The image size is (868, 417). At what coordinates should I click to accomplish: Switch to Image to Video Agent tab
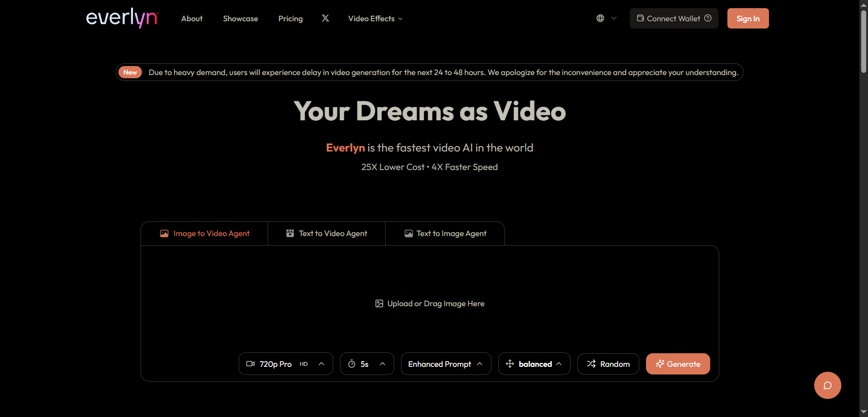point(204,233)
